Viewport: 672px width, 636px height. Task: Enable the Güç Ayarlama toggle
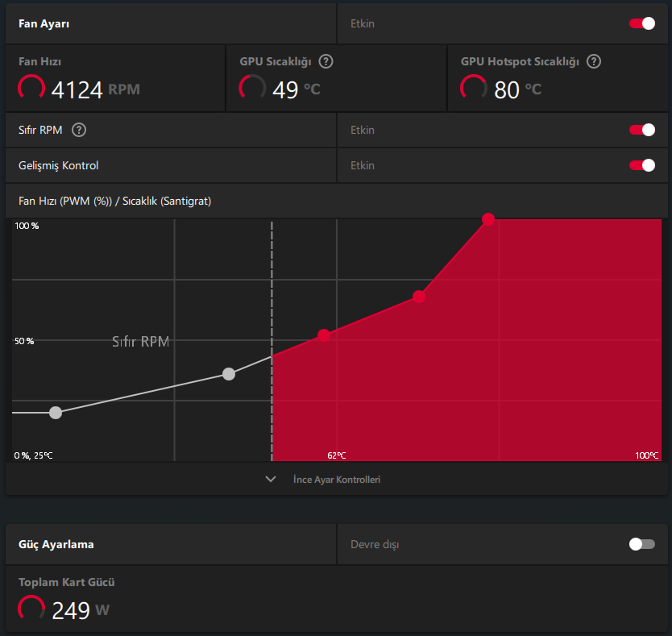(x=642, y=544)
